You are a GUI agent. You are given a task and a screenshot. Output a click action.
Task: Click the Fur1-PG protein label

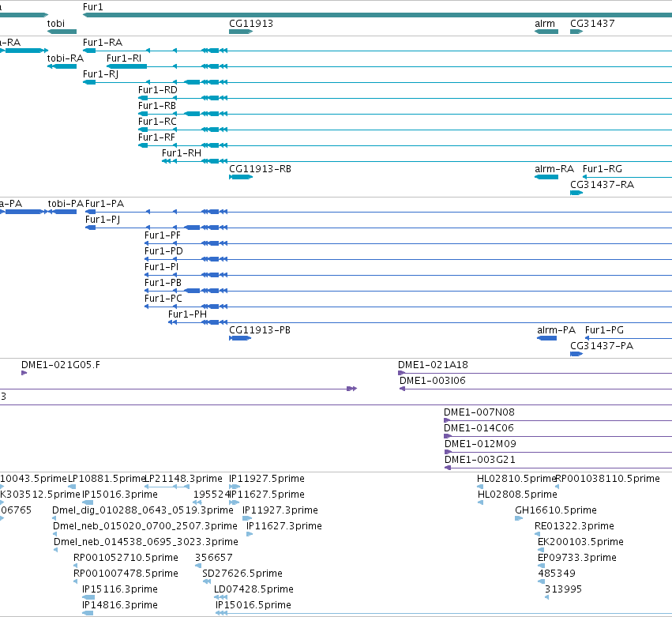coord(604,330)
